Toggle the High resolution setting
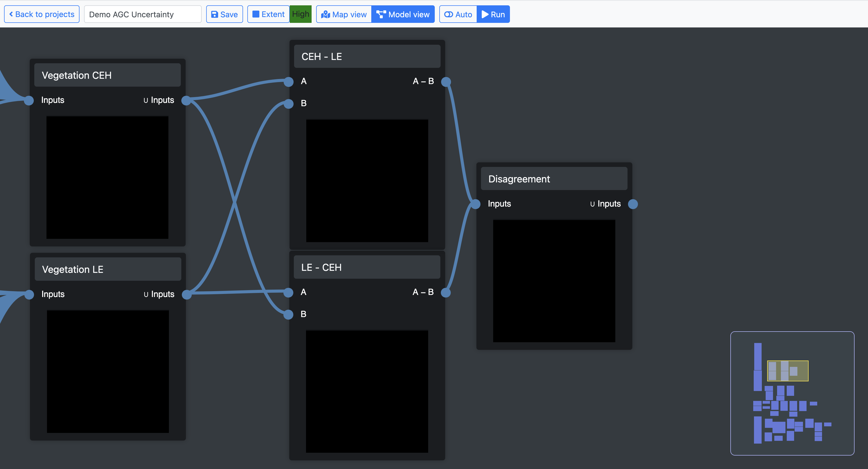This screenshot has width=868, height=469. pyautogui.click(x=301, y=14)
